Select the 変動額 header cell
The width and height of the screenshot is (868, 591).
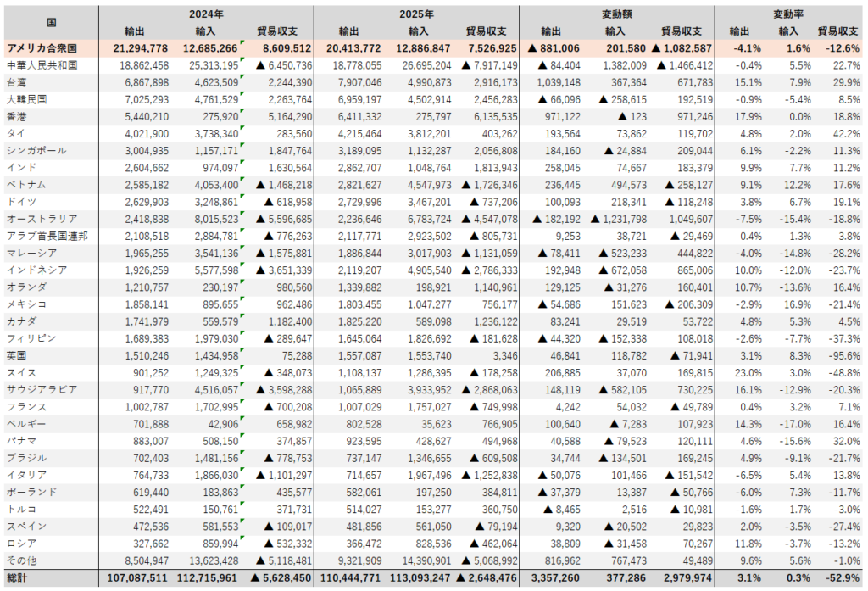coord(617,14)
